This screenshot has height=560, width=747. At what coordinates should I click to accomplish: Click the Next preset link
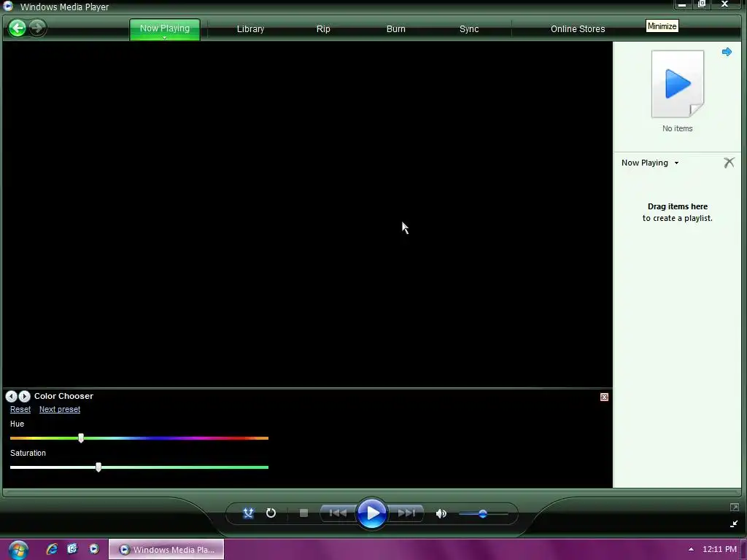point(60,410)
